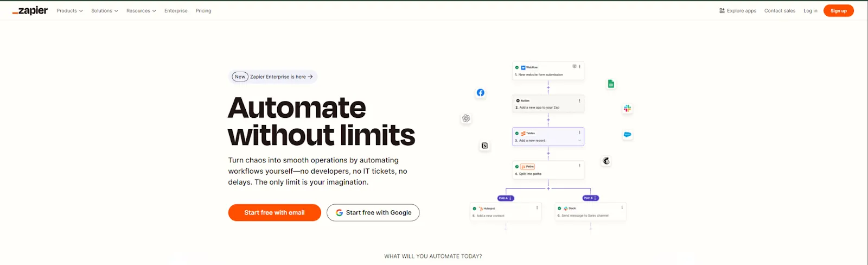Select the New website form submission step
The image size is (868, 265).
[548, 71]
